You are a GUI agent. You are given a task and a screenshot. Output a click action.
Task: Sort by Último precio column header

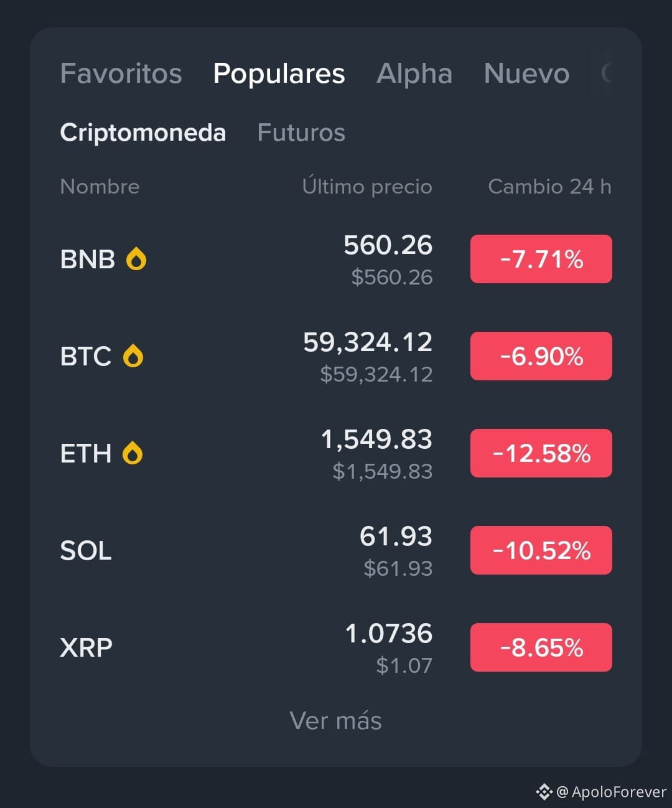tap(367, 186)
